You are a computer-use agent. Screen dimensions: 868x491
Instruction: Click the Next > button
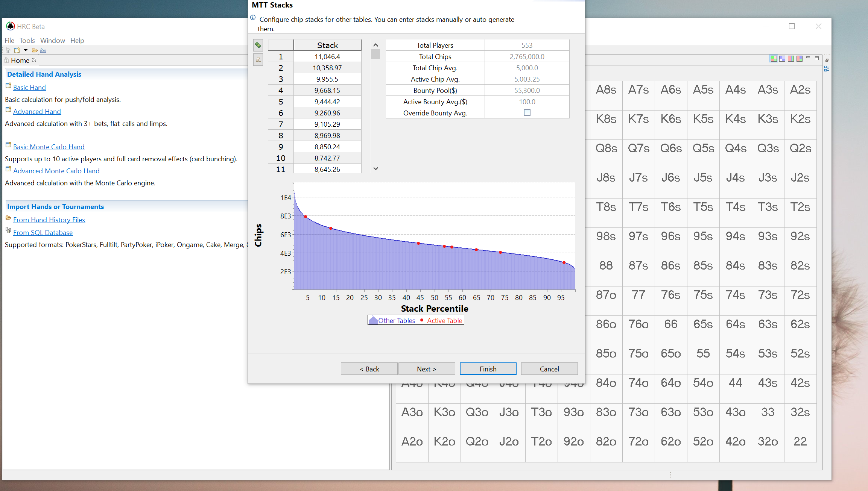(x=426, y=369)
